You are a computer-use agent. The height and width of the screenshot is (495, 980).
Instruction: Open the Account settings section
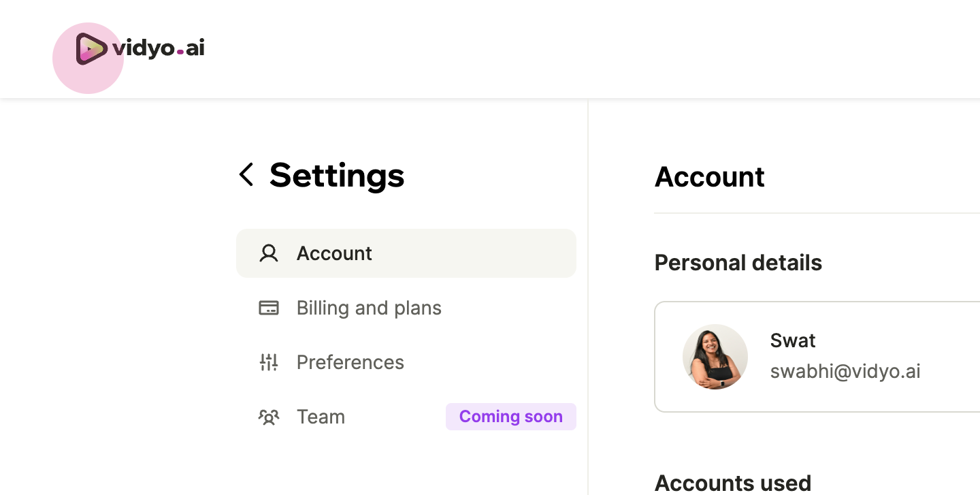click(x=406, y=253)
